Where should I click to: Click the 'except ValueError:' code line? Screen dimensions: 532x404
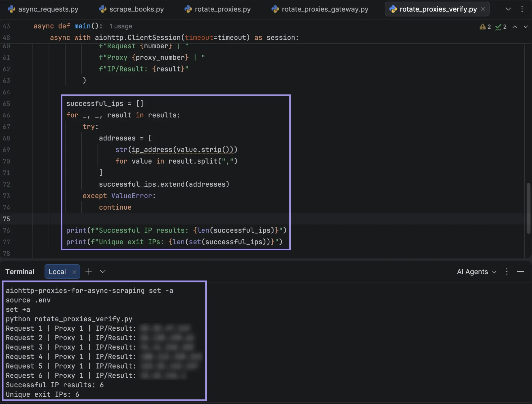pyautogui.click(x=119, y=195)
